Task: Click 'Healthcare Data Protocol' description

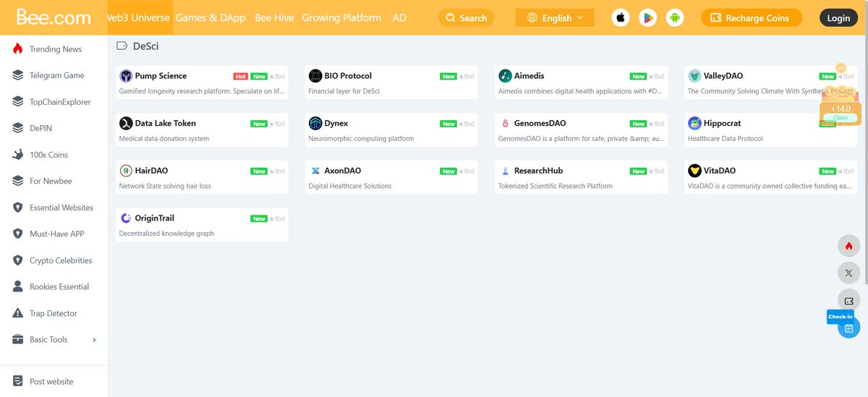Action: 726,139
